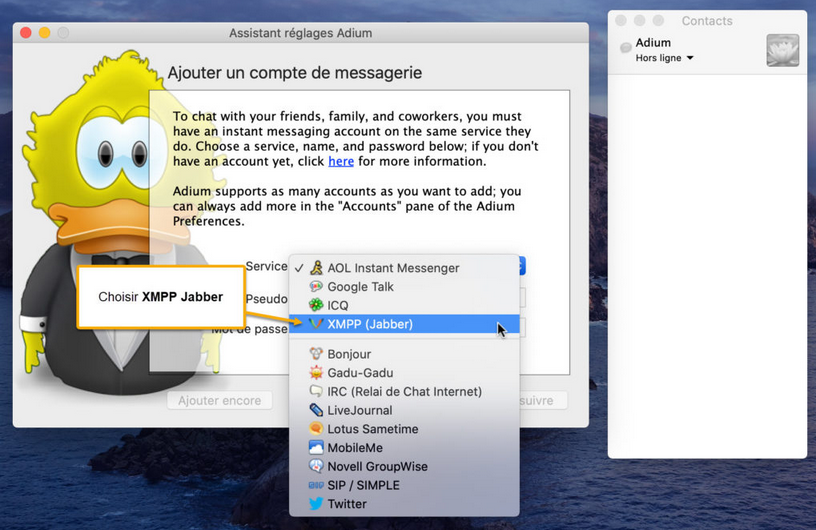The image size is (816, 530).
Task: Click the partially hidden Poursuivre button
Action: [543, 400]
